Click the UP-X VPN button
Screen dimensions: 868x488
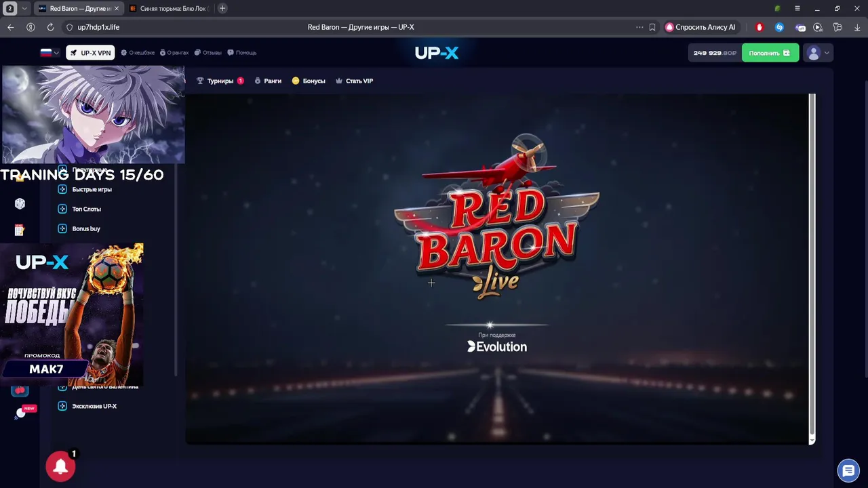click(90, 53)
